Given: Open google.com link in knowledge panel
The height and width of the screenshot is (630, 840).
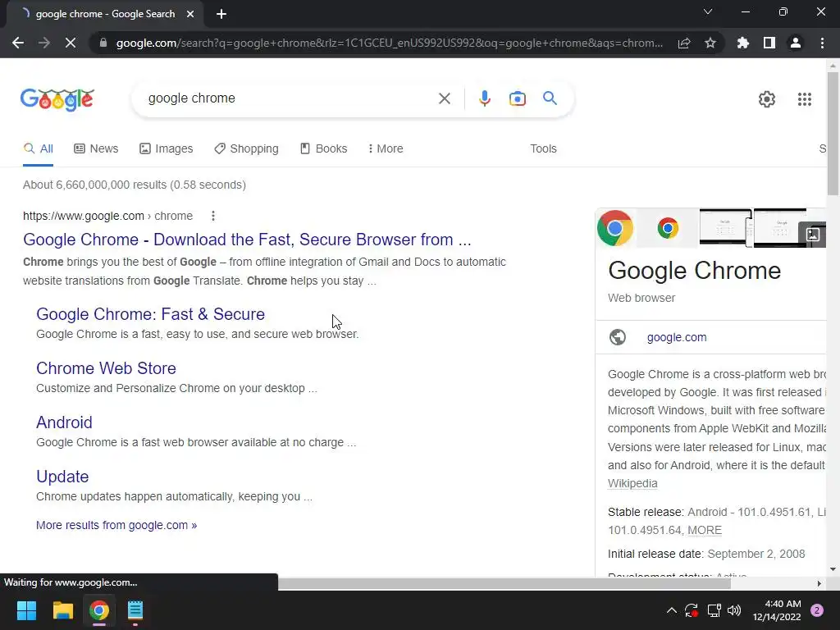Looking at the screenshot, I should pyautogui.click(x=677, y=337).
